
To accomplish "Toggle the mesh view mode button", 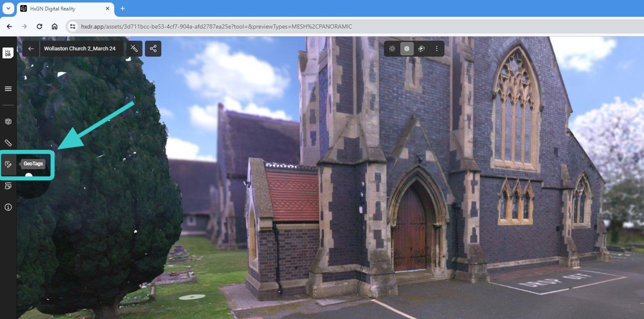I will click(407, 49).
